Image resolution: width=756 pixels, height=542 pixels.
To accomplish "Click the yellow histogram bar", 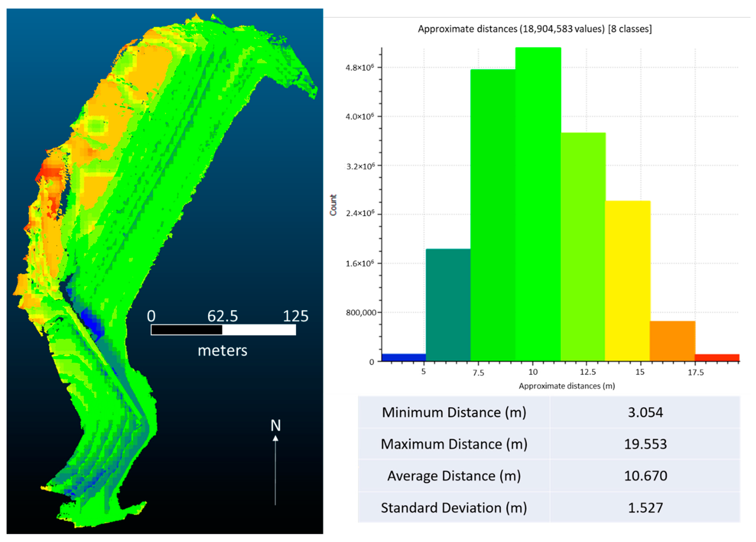I will pyautogui.click(x=628, y=281).
